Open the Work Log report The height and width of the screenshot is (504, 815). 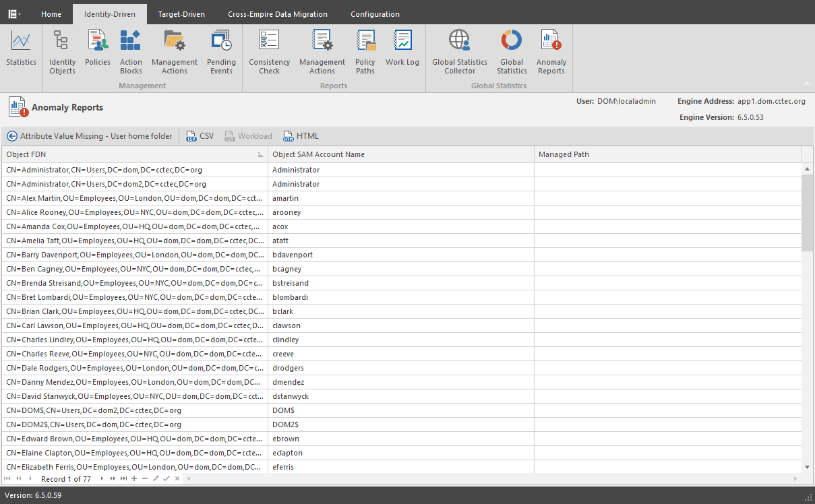pyautogui.click(x=402, y=49)
